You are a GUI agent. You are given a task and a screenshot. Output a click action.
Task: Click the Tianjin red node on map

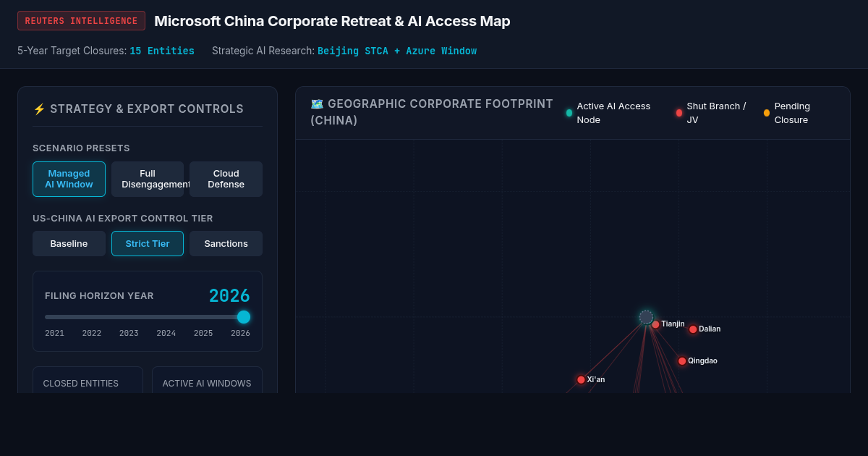click(x=655, y=324)
